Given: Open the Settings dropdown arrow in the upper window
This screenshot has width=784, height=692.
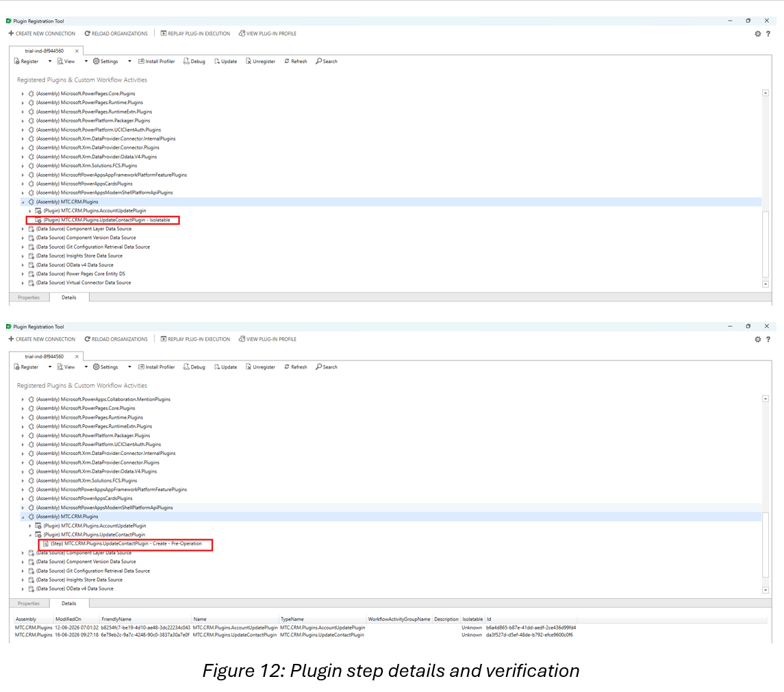Looking at the screenshot, I should 129,62.
